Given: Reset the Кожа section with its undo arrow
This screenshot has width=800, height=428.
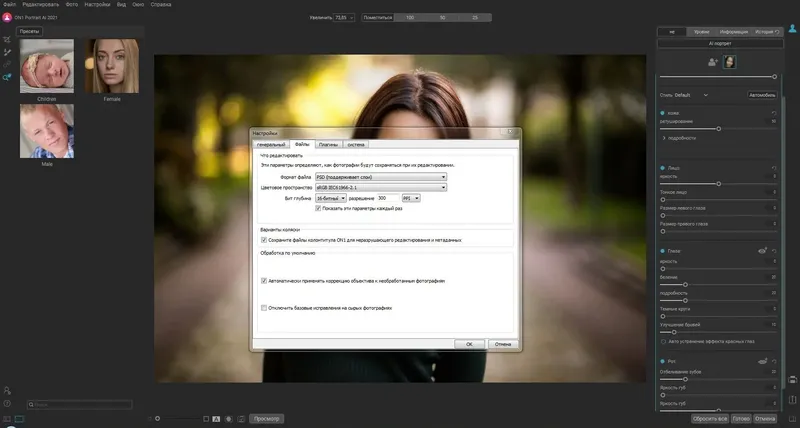Looking at the screenshot, I should click(x=774, y=113).
